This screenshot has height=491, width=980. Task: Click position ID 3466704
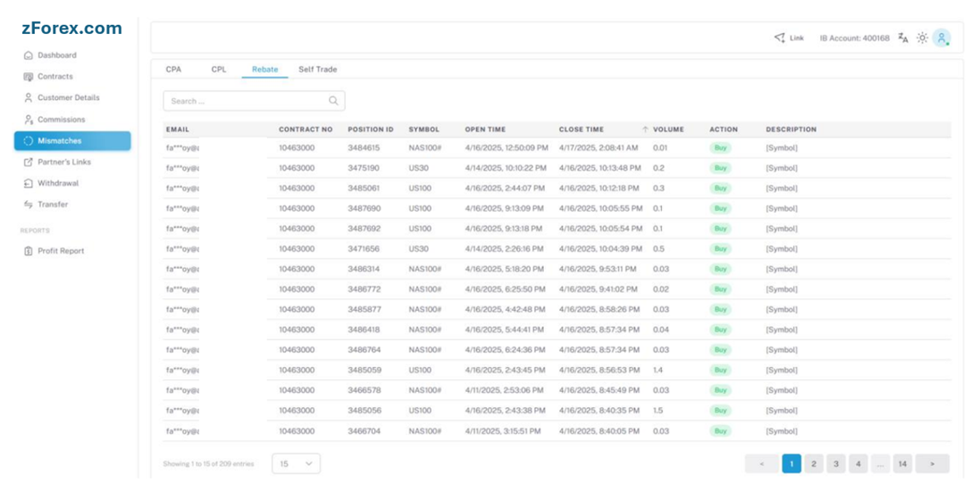(364, 431)
